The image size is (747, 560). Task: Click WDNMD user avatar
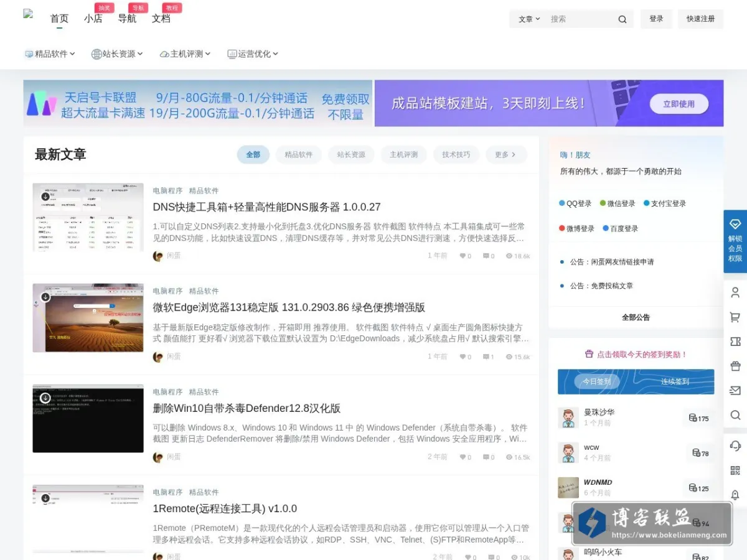point(568,487)
